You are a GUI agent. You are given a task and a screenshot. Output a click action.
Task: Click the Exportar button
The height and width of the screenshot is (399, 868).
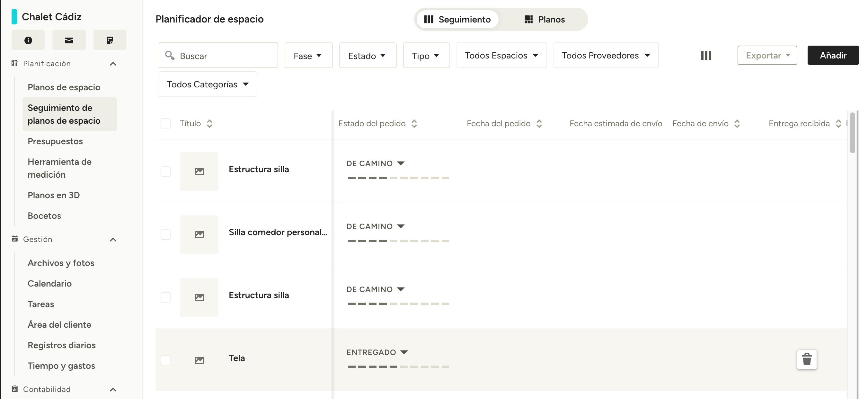tap(767, 55)
